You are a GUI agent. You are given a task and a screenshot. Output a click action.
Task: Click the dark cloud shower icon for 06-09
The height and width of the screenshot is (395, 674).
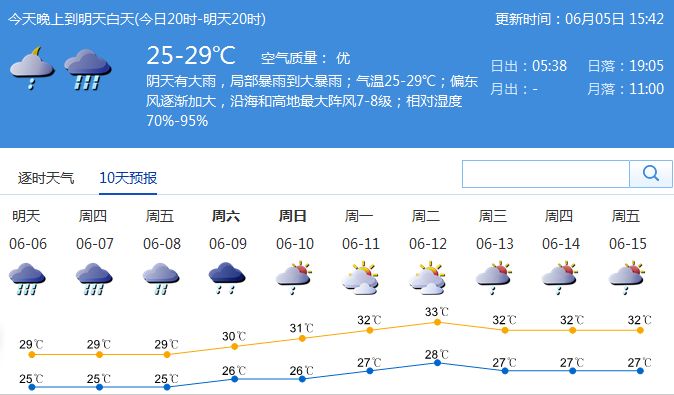pos(227,279)
